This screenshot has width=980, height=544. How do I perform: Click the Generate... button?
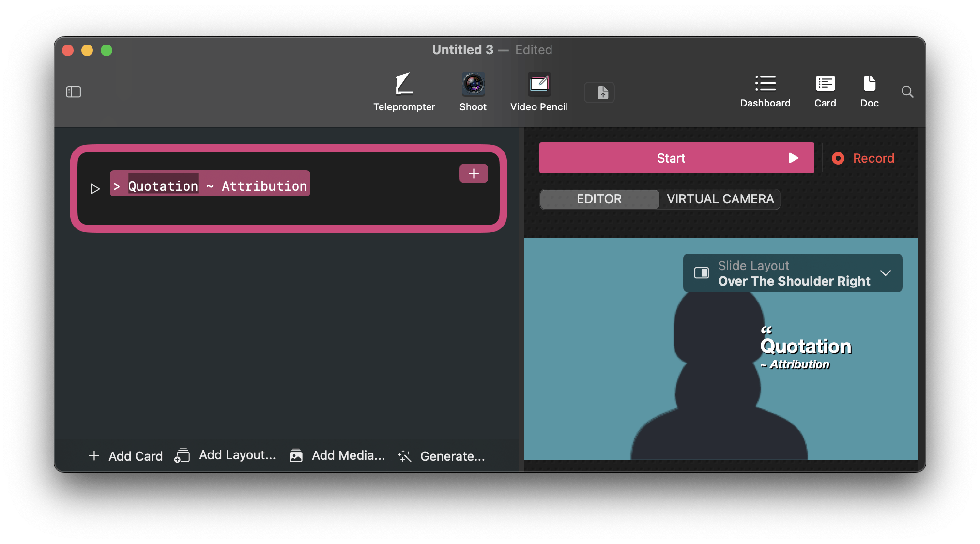[441, 456]
